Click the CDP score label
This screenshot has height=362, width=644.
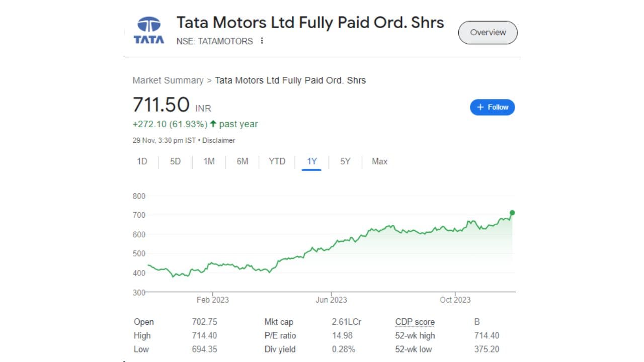tap(415, 322)
